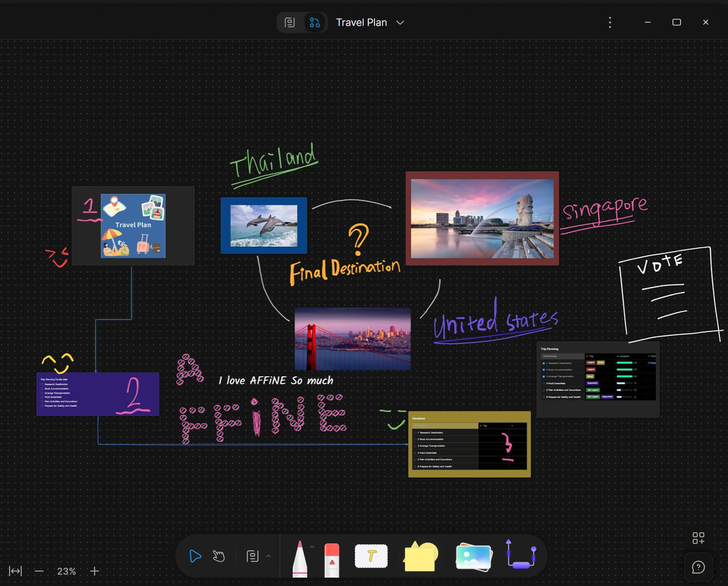Check Pack Essentials in Trip Planning table
This screenshot has height=586, width=728.
click(544, 384)
